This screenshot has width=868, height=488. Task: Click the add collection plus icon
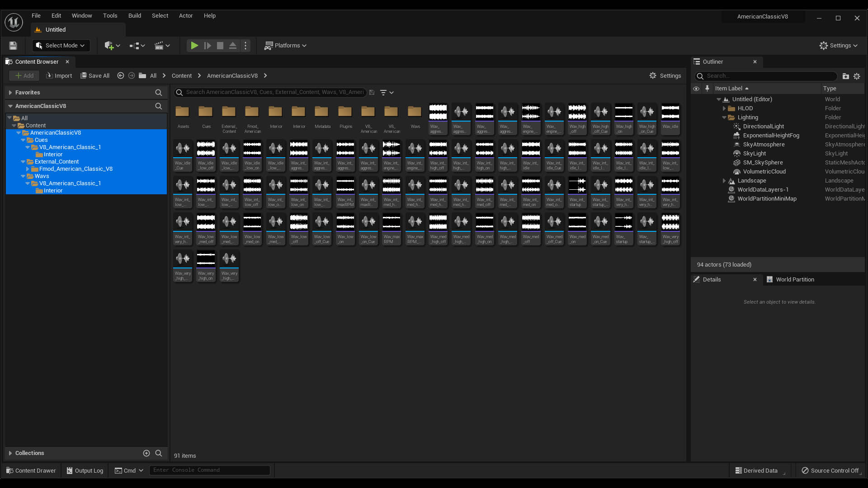pyautogui.click(x=146, y=453)
